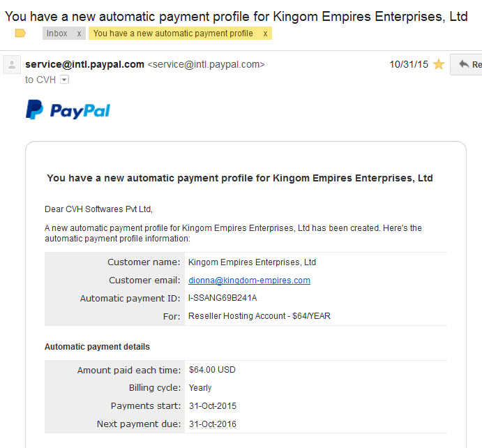Click the 31-Oct-2016 next payment date
Viewport: 482px width, 448px height.
click(x=213, y=424)
